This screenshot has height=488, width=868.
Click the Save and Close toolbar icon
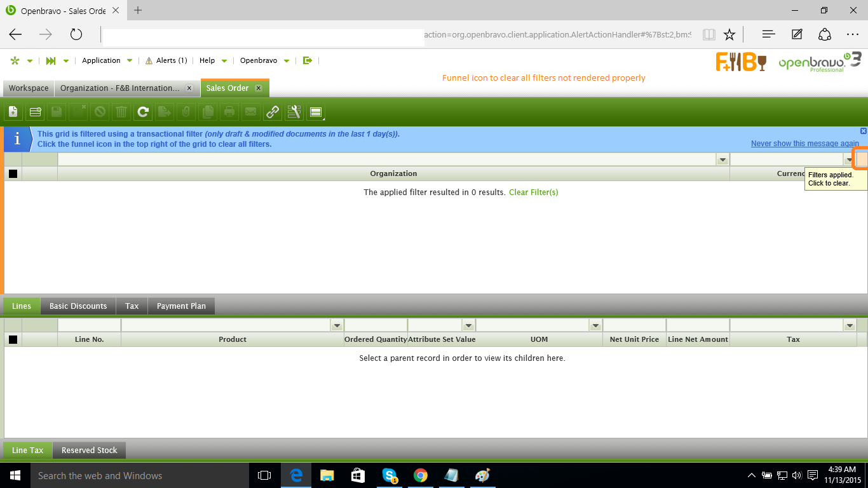coord(78,112)
